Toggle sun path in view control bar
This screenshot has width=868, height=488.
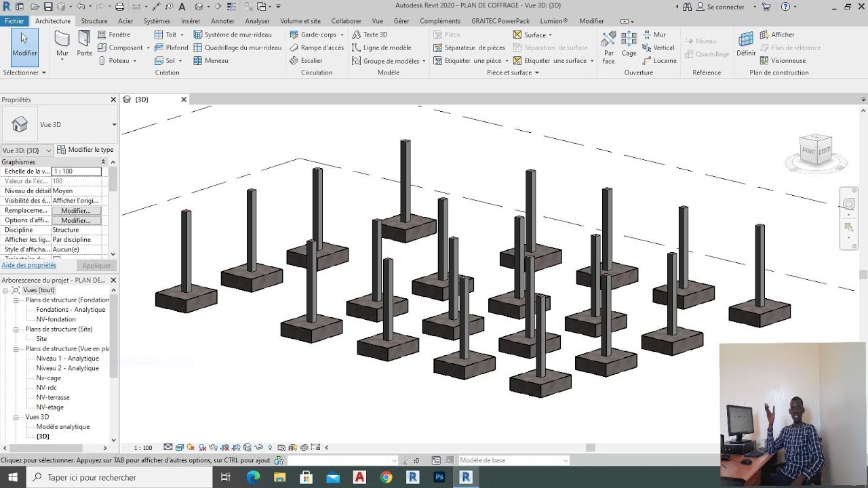pyautogui.click(x=190, y=447)
